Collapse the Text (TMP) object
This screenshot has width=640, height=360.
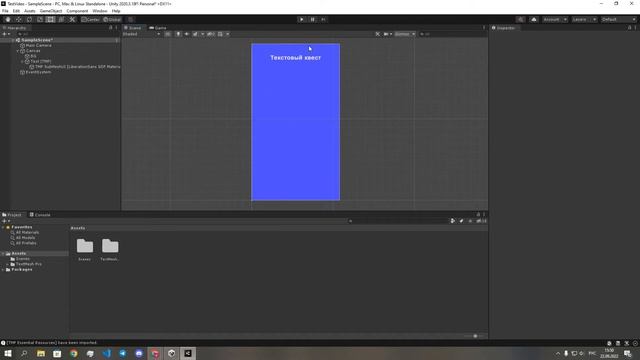pos(22,61)
